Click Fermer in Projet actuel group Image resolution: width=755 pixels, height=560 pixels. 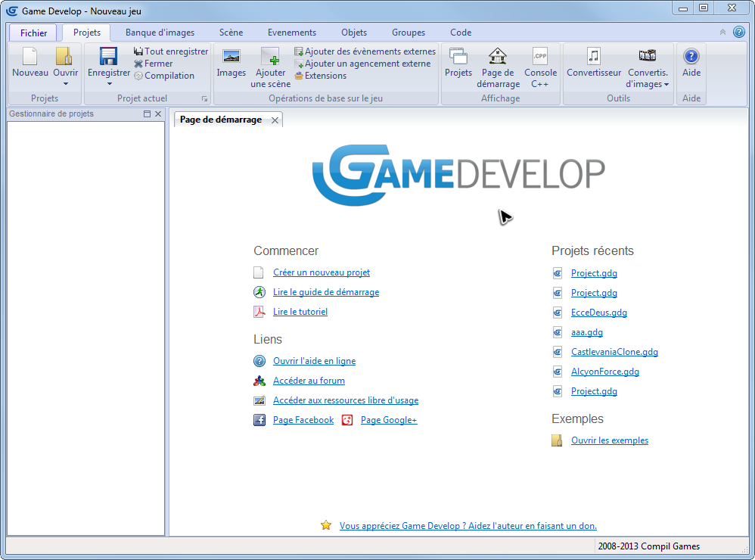(x=153, y=64)
